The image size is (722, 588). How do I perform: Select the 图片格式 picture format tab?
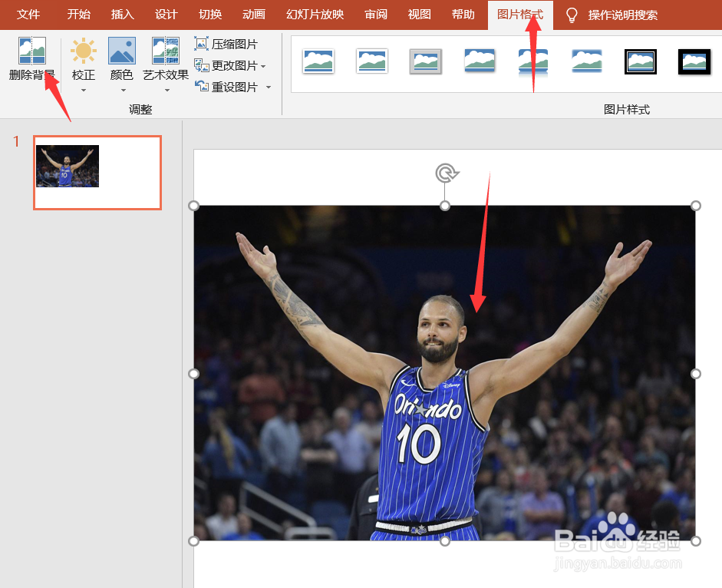[520, 15]
